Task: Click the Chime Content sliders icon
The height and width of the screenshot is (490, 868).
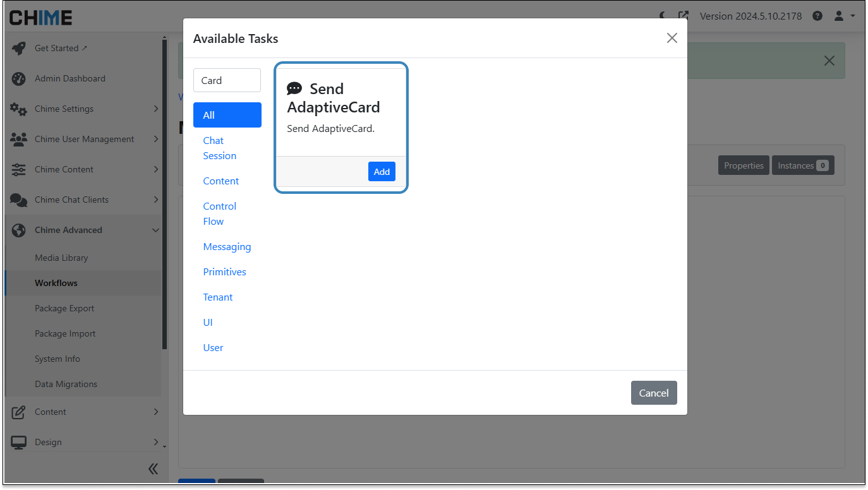Action: [x=18, y=170]
